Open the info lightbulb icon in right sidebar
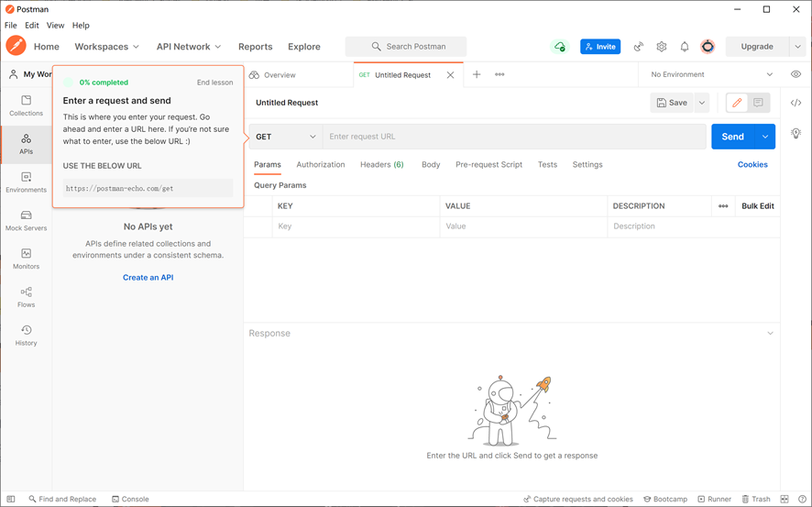Viewport: 812px width, 507px height. pos(796,133)
